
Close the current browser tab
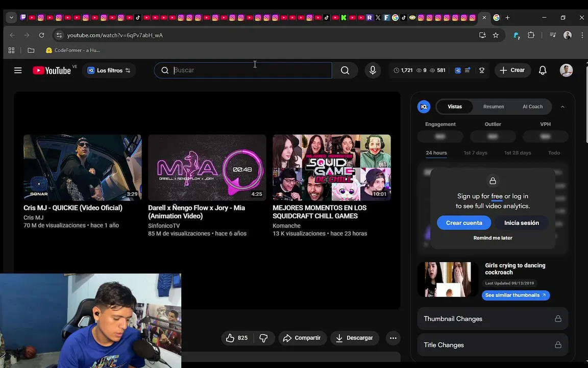click(x=484, y=17)
